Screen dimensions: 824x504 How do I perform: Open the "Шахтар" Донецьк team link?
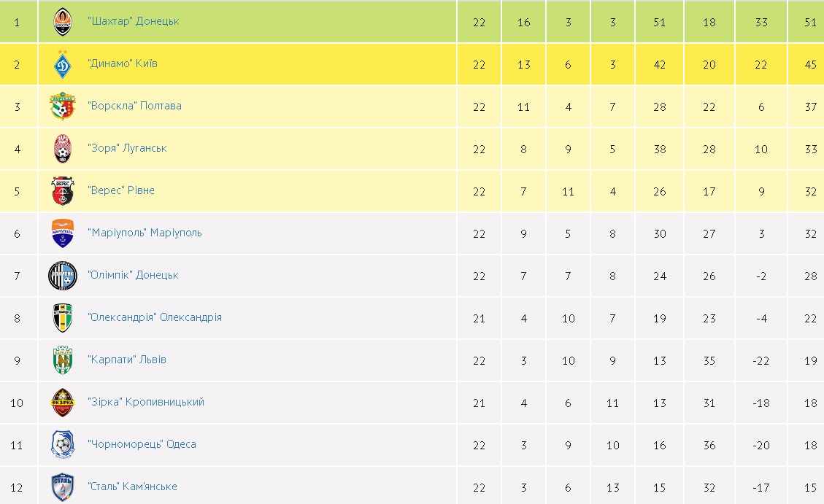coord(133,21)
